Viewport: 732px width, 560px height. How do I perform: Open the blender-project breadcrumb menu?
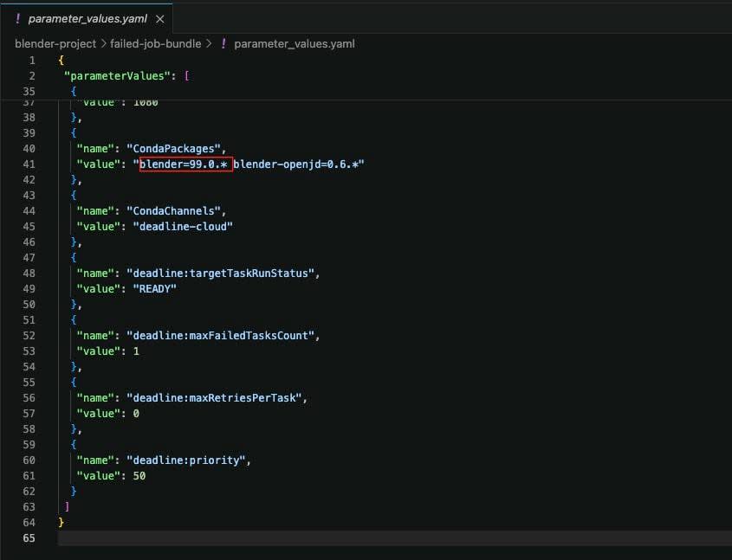coord(55,43)
